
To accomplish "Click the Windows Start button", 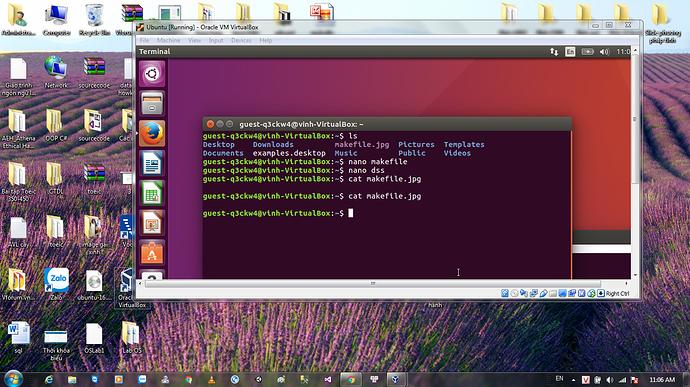I will point(12,379).
